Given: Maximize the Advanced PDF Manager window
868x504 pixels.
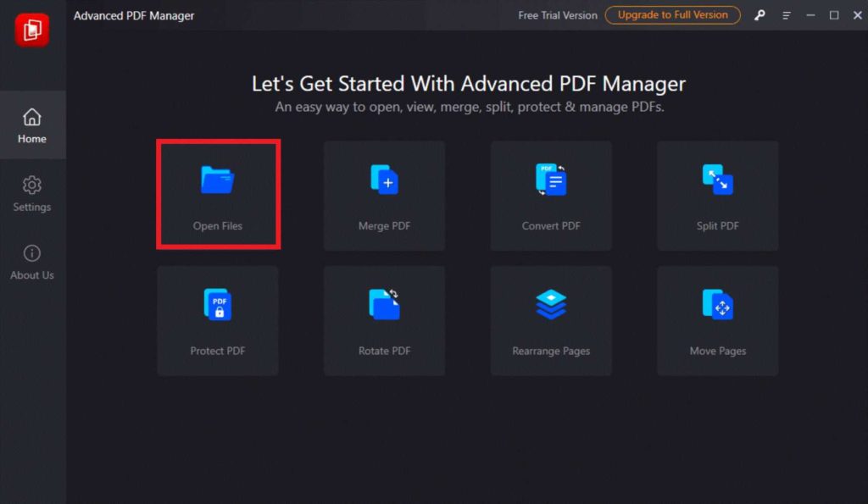Looking at the screenshot, I should coord(834,15).
